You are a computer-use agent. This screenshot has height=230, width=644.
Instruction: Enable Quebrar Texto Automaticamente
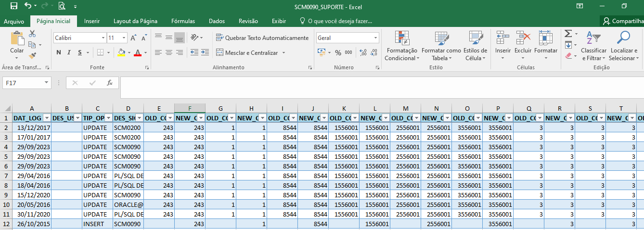[x=262, y=38]
